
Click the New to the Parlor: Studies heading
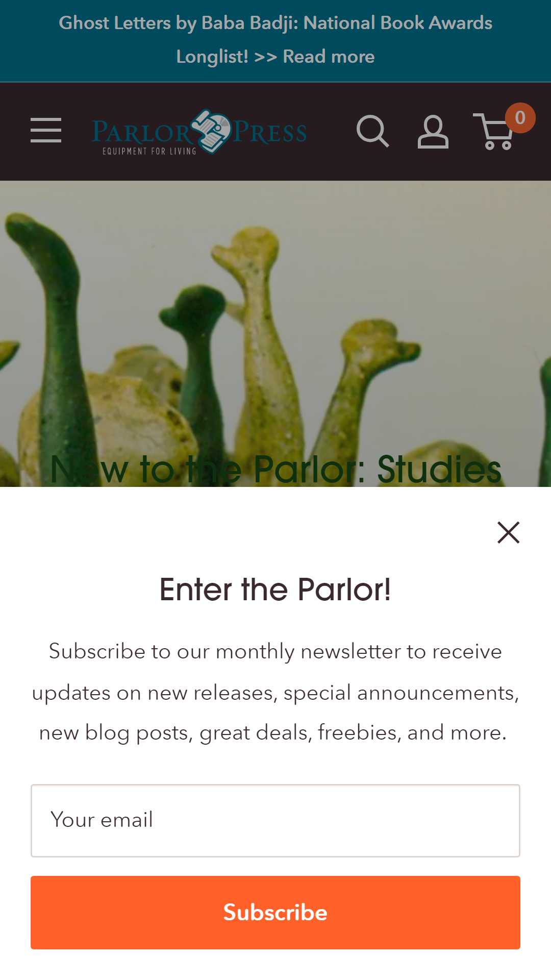pyautogui.click(x=275, y=469)
